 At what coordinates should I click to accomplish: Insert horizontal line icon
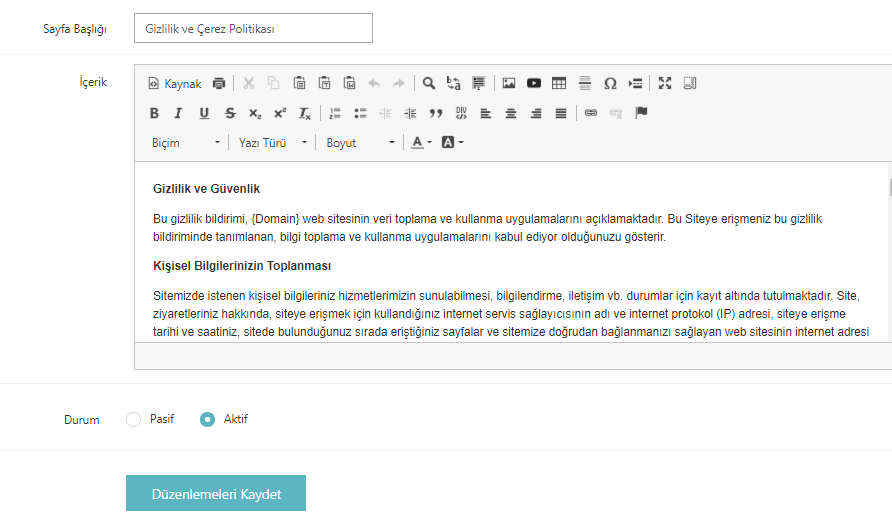[585, 84]
